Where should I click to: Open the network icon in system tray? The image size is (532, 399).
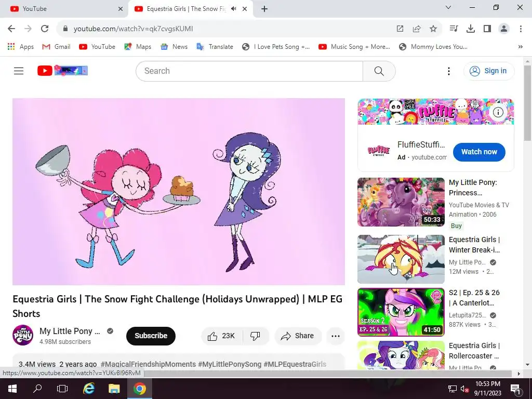point(453,389)
